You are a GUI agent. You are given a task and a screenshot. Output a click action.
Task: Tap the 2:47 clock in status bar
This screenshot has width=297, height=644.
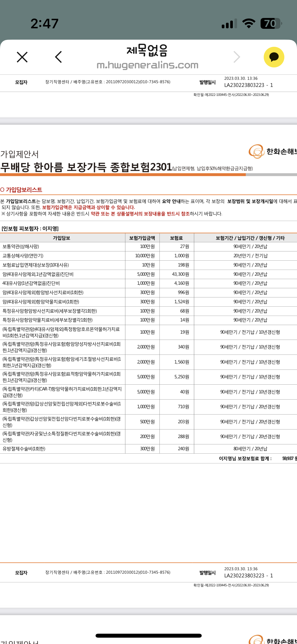click(x=44, y=24)
